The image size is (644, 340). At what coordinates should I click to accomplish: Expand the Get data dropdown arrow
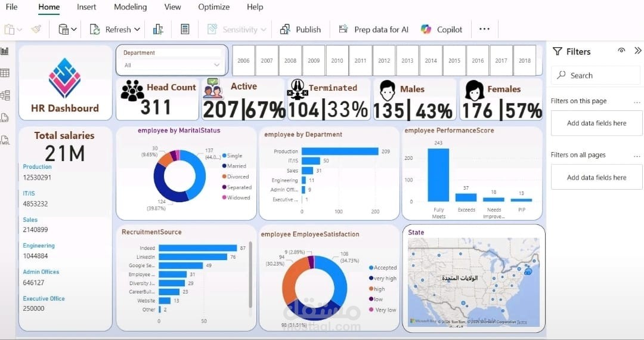[x=74, y=30]
